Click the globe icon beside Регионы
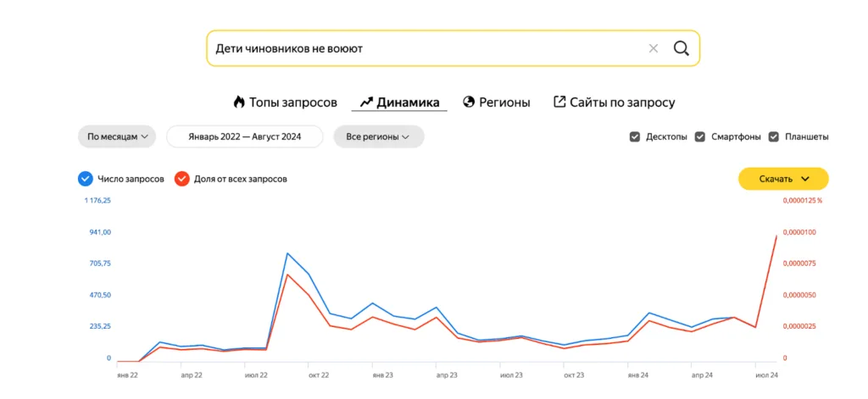 [469, 103]
